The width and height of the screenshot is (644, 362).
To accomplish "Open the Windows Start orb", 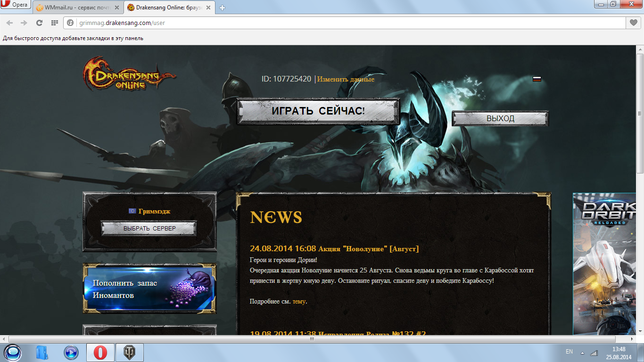I will click(13, 353).
